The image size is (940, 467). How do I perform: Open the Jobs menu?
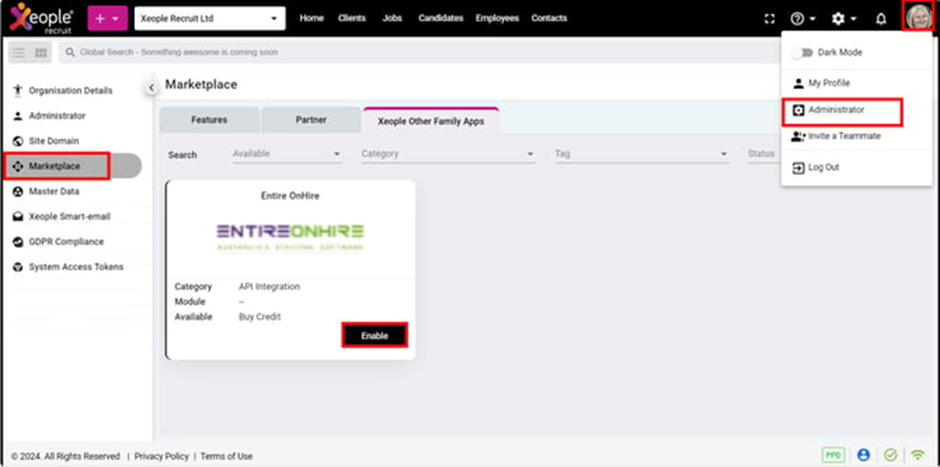(x=392, y=19)
